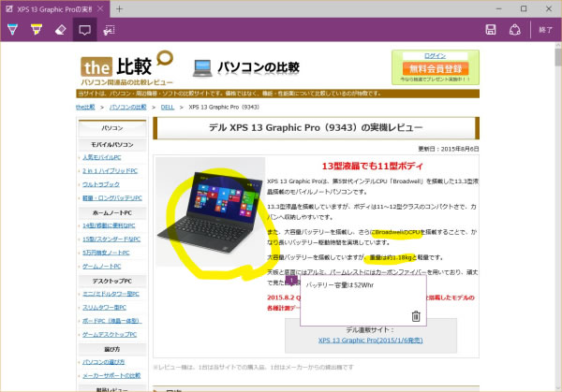This screenshot has height=392, width=562.
Task: Select the Clip tool
Action: (x=109, y=30)
